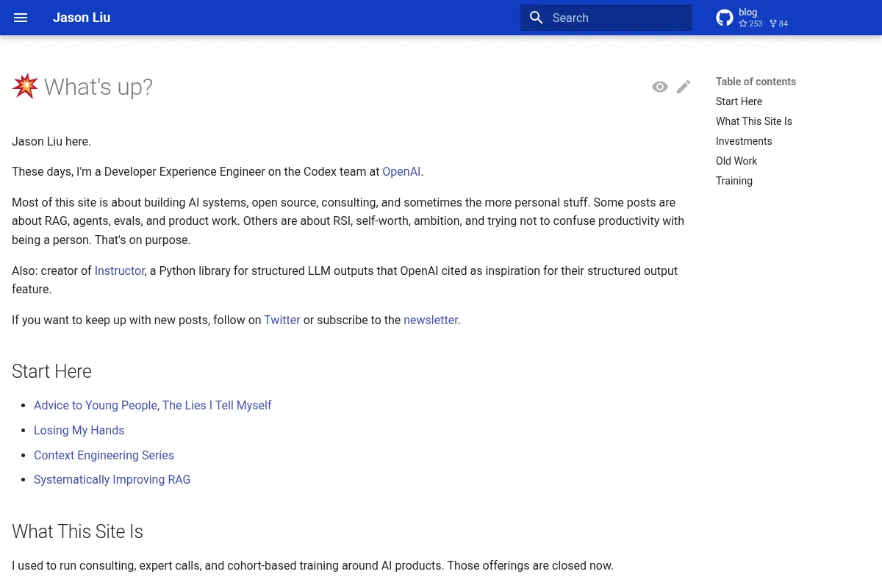Viewport: 882px width, 588px height.
Task: Jump to What This Site Is
Action: tap(754, 121)
